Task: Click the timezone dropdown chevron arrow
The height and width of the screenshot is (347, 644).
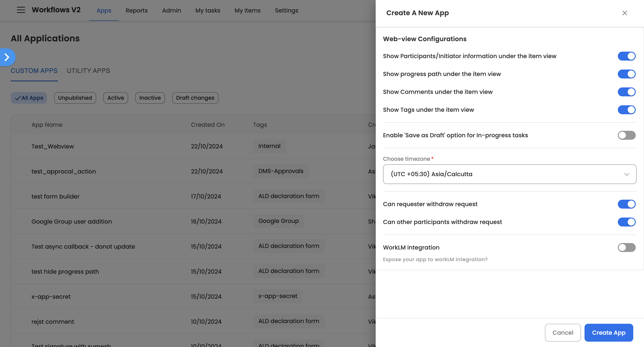Action: tap(626, 174)
